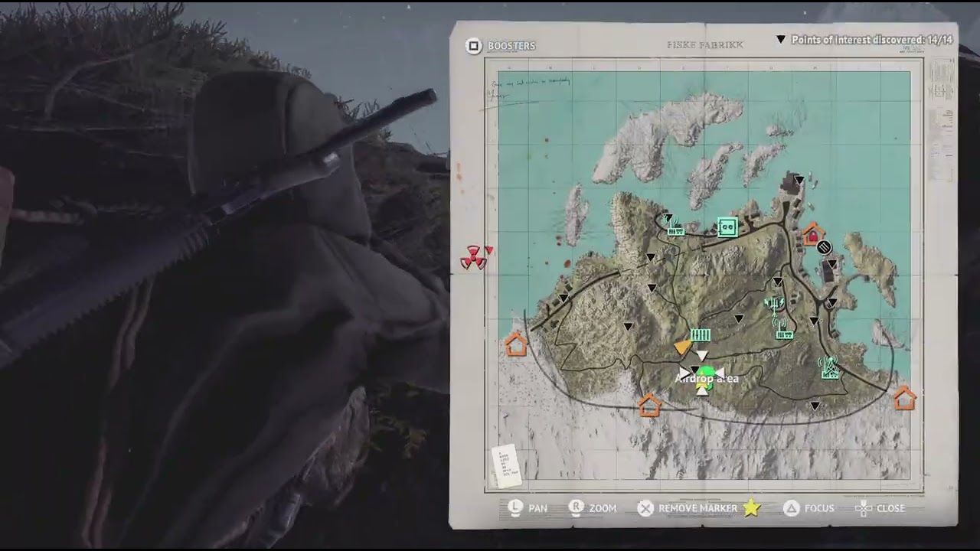The width and height of the screenshot is (980, 551).
Task: Click the locked house icon with red padlock
Action: coord(812,234)
